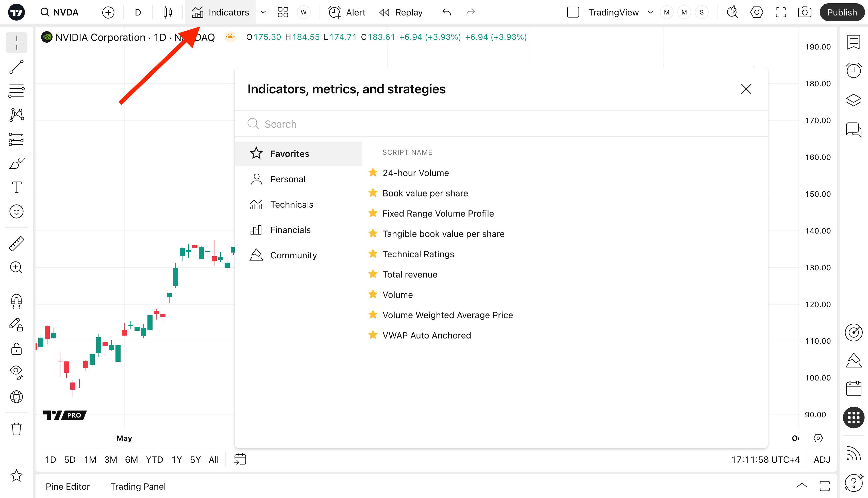Select the trend line drawing tool
This screenshot has width=868, height=498.
pos(16,67)
